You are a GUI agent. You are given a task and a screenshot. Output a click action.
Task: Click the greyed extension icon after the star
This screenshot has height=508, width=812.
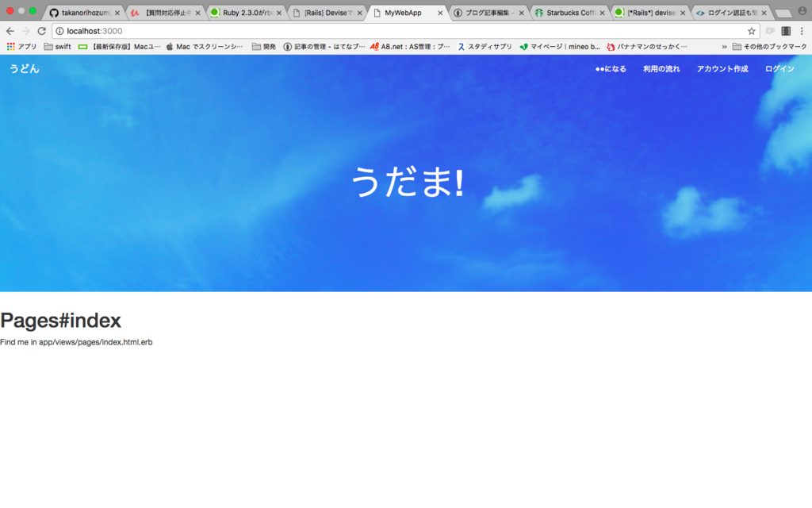(x=770, y=31)
